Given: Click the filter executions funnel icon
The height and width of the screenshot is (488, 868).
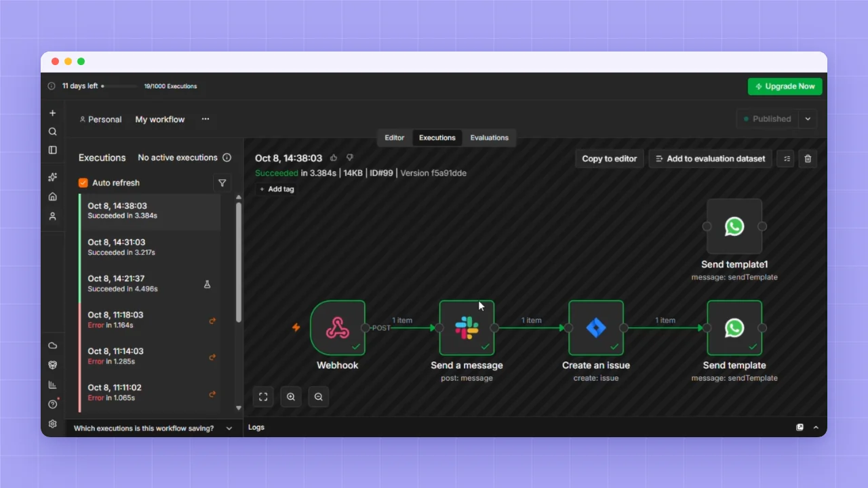Looking at the screenshot, I should coord(222,183).
